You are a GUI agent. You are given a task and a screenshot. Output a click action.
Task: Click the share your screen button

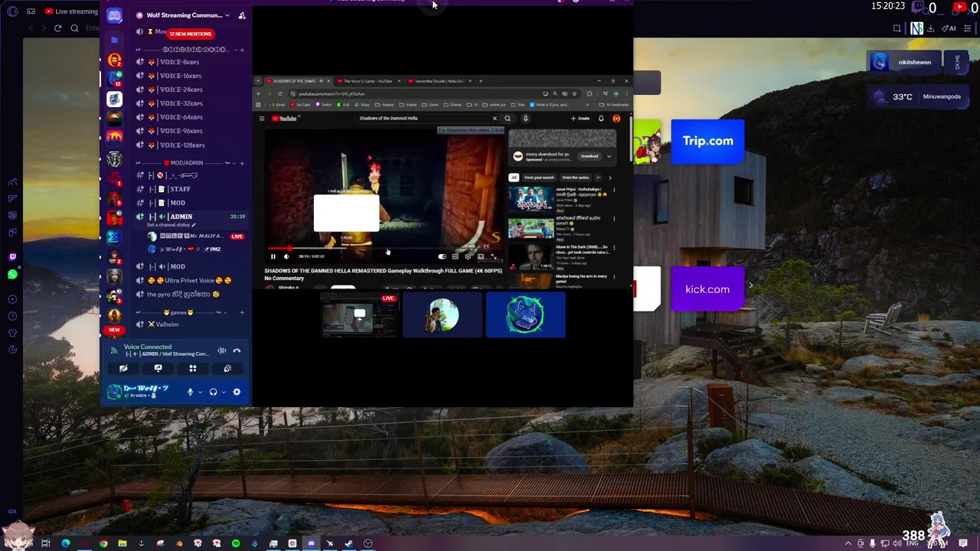158,369
